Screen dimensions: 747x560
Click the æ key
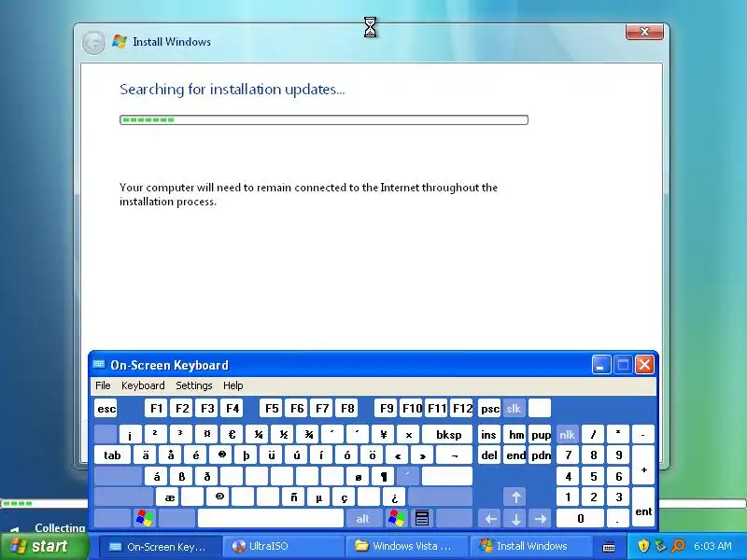[169, 497]
